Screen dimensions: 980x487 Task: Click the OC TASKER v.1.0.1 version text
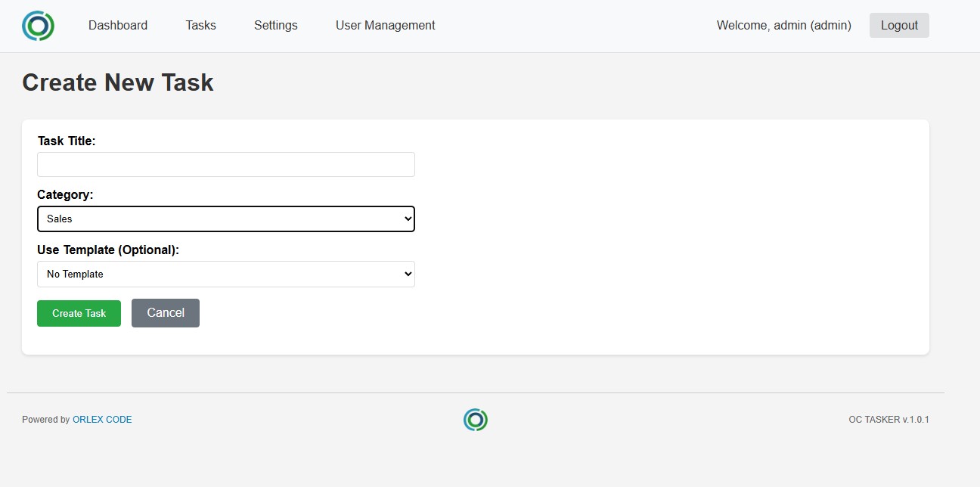tap(889, 420)
